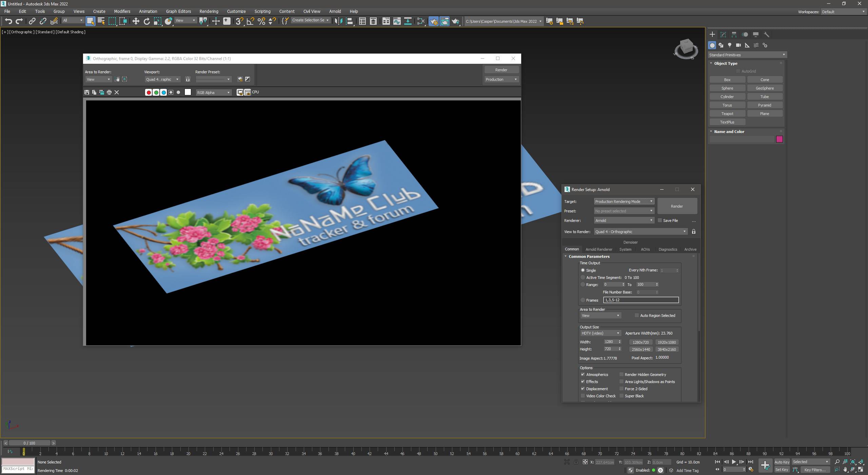
Task: Click white background swatch in render window
Action: click(x=188, y=92)
